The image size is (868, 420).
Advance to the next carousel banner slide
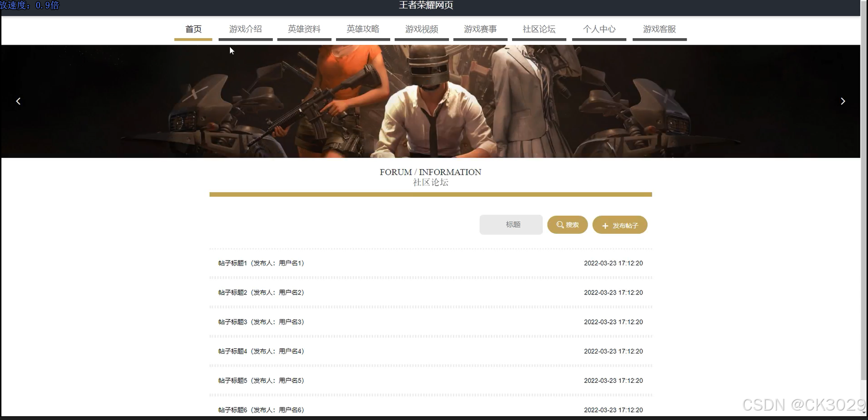843,101
